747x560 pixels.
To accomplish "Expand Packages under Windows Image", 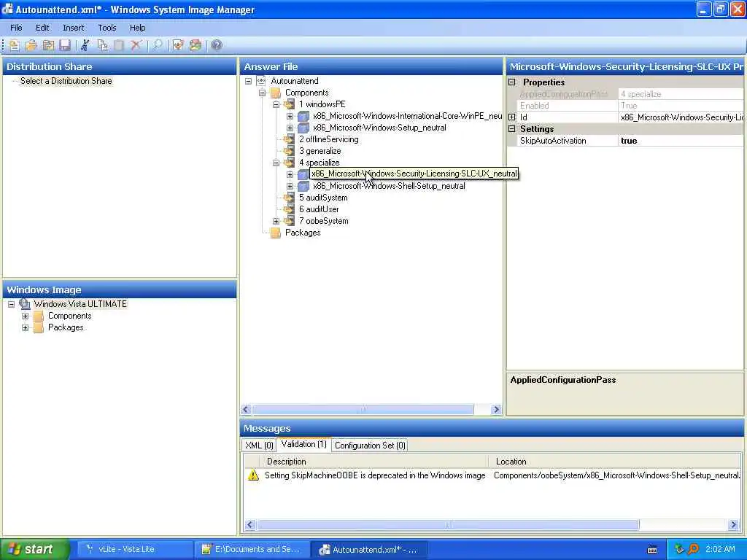I will click(x=26, y=327).
